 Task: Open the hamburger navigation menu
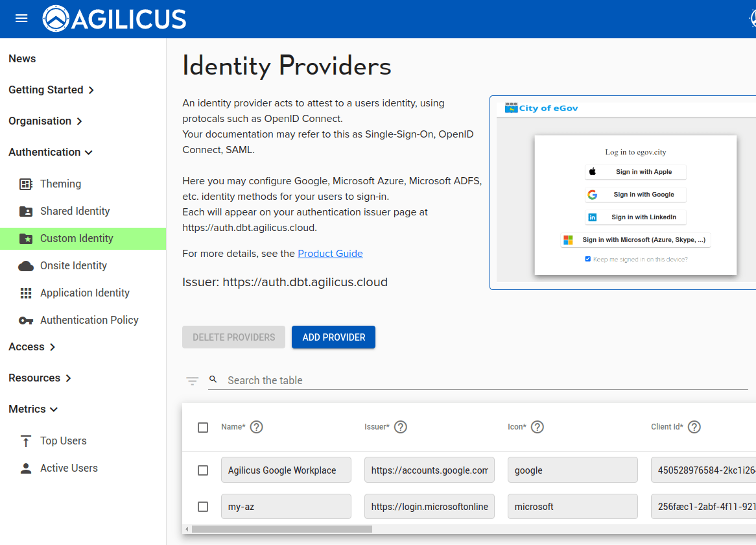tap(21, 18)
